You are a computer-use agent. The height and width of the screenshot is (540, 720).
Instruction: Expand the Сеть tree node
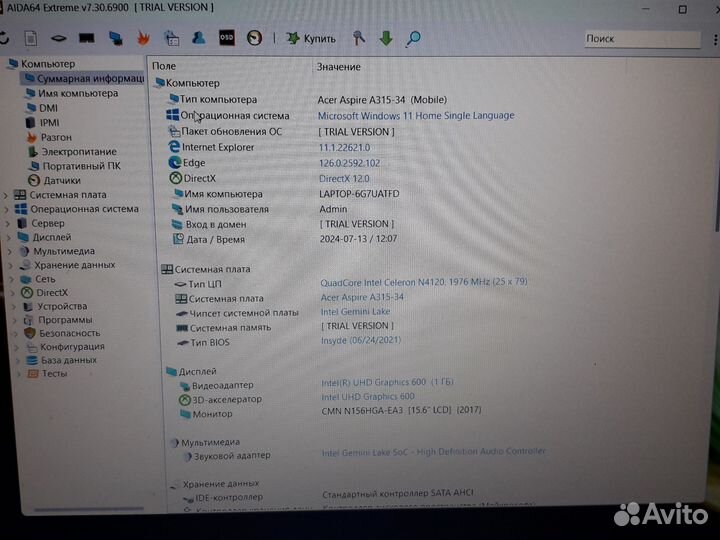[x=13, y=279]
